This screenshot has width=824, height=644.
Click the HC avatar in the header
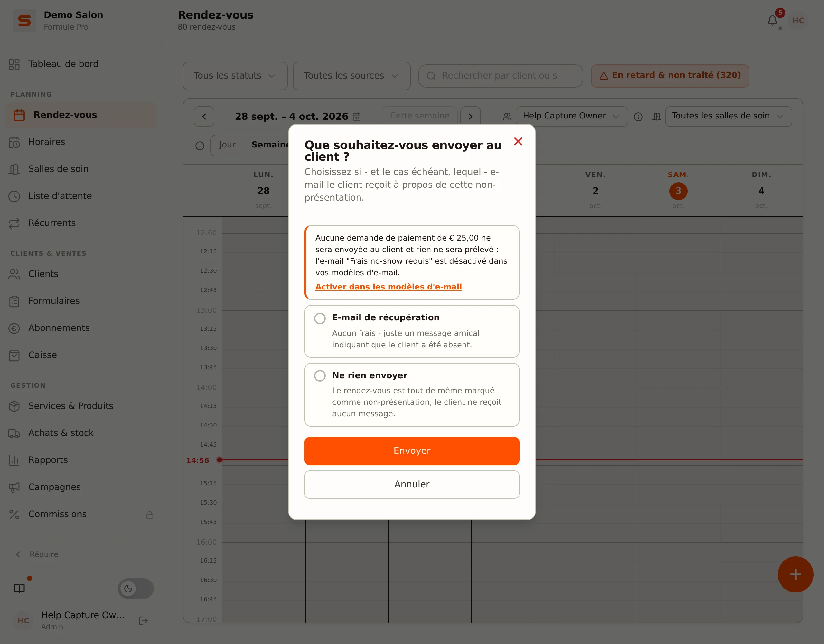point(798,20)
